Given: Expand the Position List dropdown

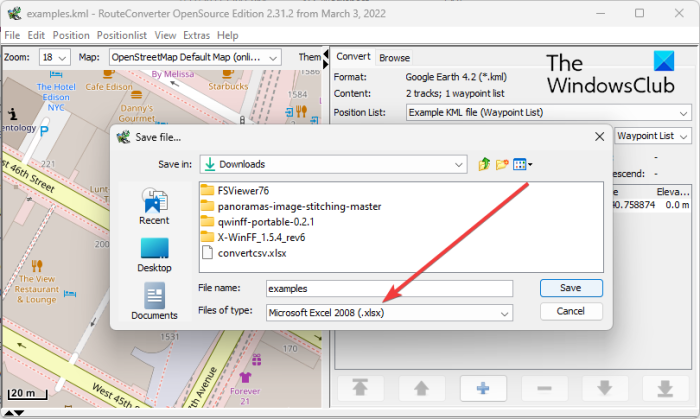Looking at the screenshot, I should pos(549,112).
